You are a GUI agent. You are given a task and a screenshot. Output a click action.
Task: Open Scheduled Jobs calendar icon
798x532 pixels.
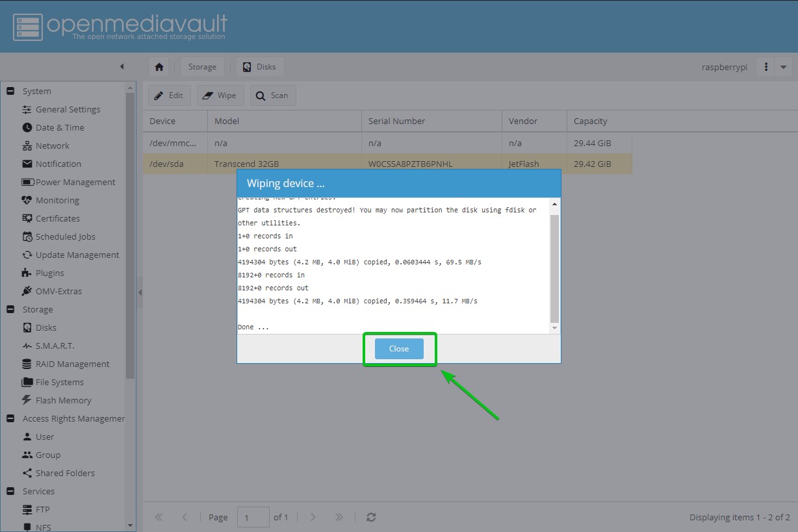pyautogui.click(x=27, y=237)
